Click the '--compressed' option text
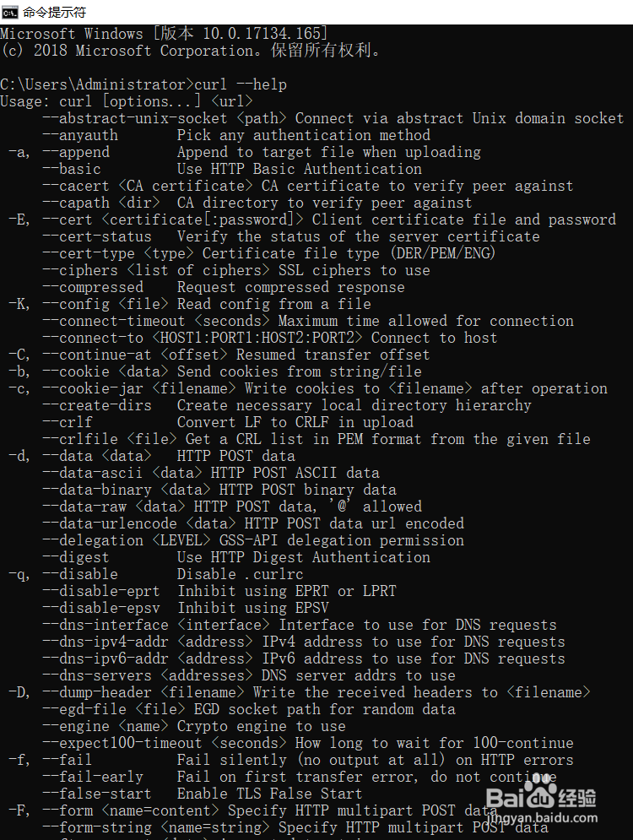This screenshot has height=840, width=633. [93, 287]
